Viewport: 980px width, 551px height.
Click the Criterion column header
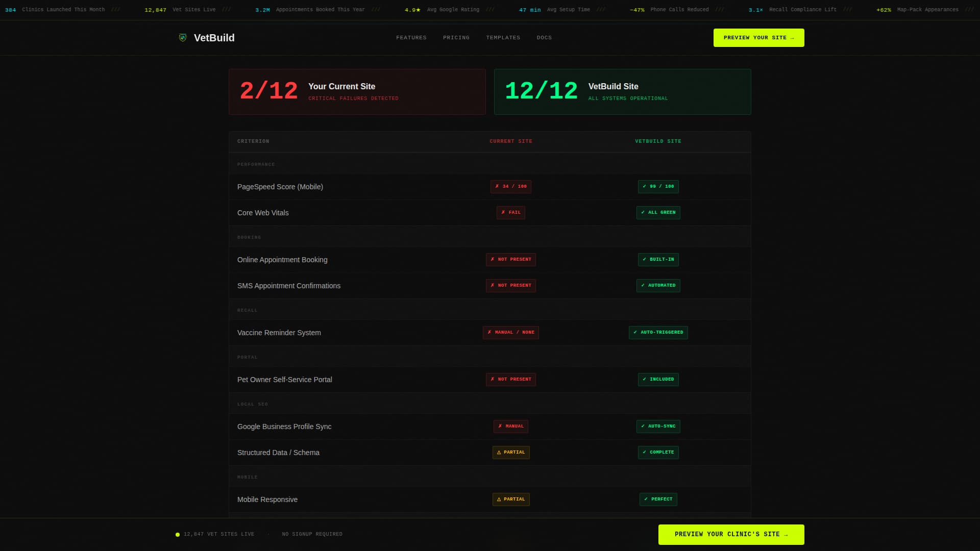(x=253, y=141)
